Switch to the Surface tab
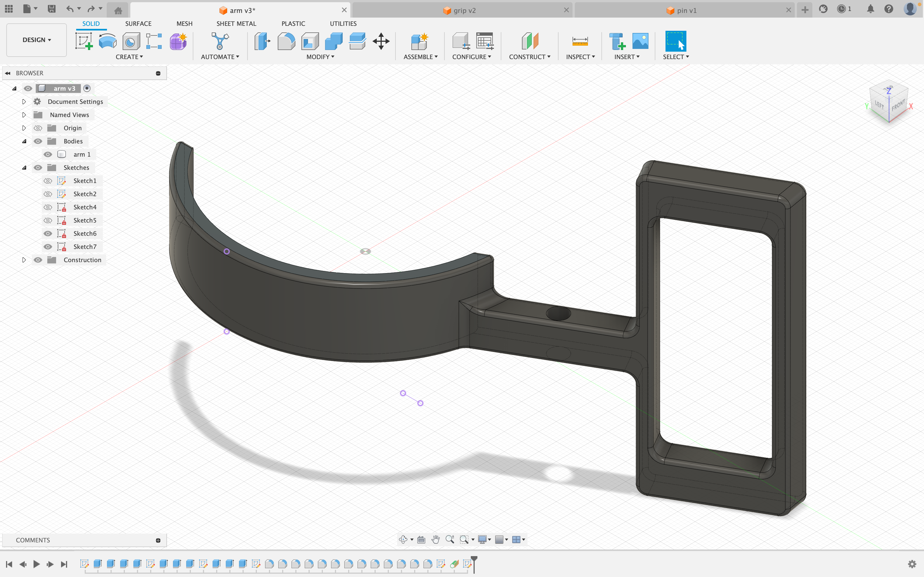Viewport: 924px width, 577px height. click(138, 23)
